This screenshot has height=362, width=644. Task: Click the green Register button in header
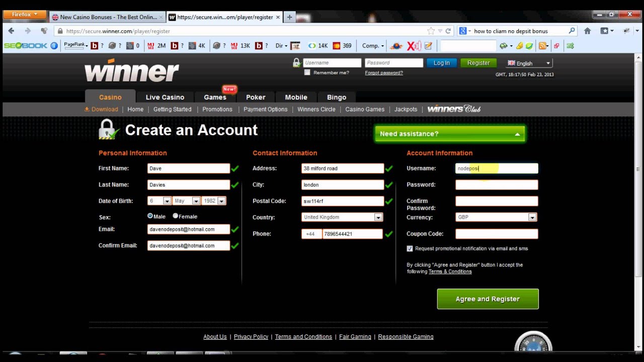click(x=478, y=63)
